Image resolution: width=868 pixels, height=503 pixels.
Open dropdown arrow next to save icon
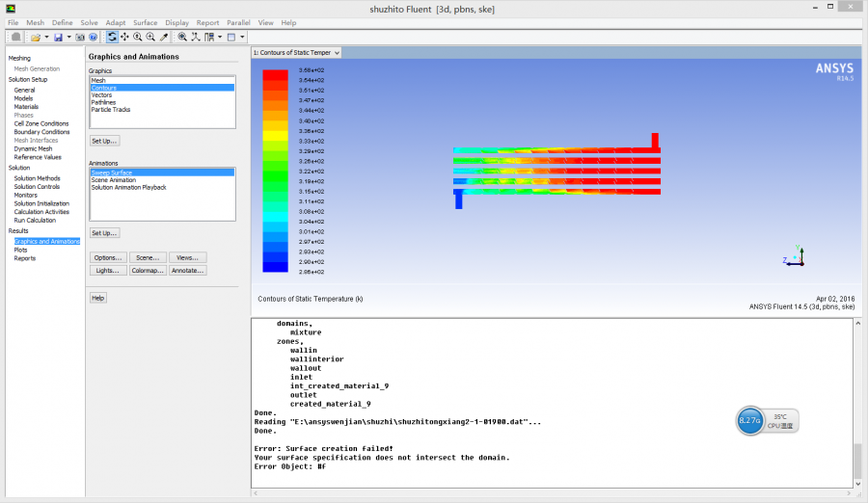point(68,37)
